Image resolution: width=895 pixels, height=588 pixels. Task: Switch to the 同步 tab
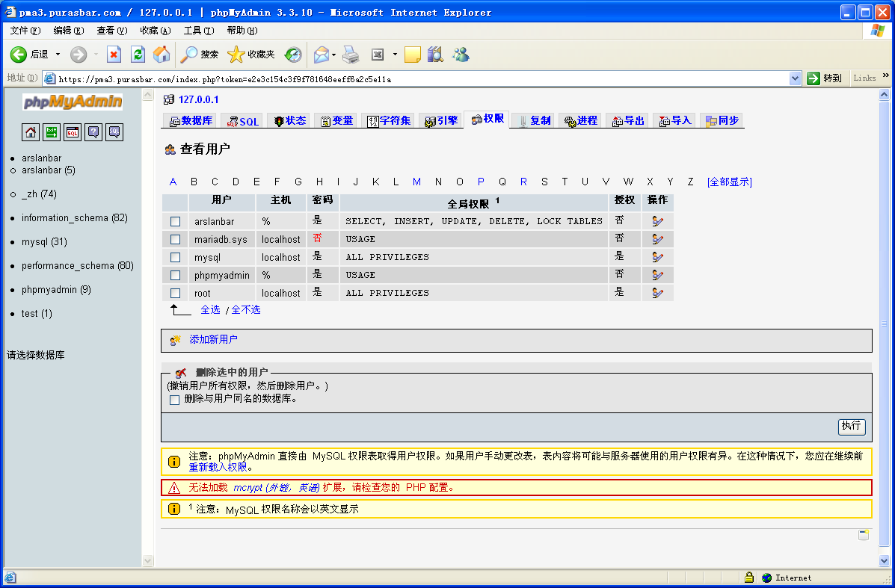pyautogui.click(x=722, y=120)
